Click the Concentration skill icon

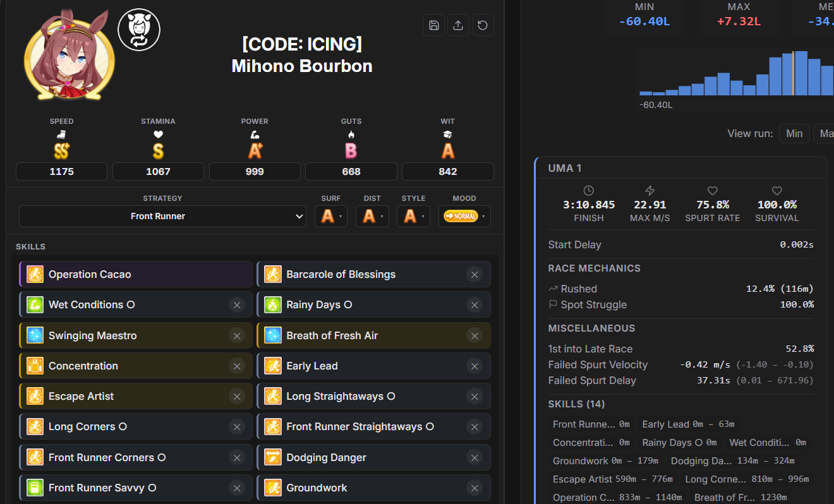[x=35, y=366]
